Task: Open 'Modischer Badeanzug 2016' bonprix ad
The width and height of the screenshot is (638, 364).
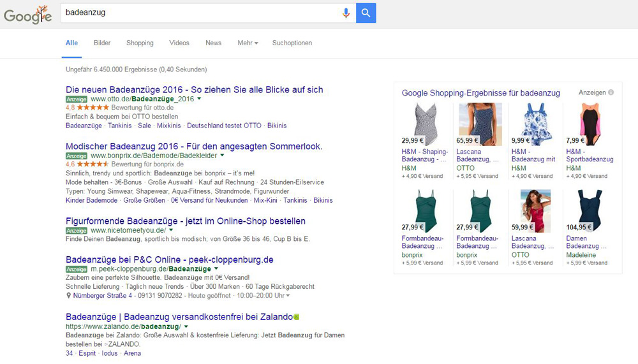Action: tap(194, 146)
